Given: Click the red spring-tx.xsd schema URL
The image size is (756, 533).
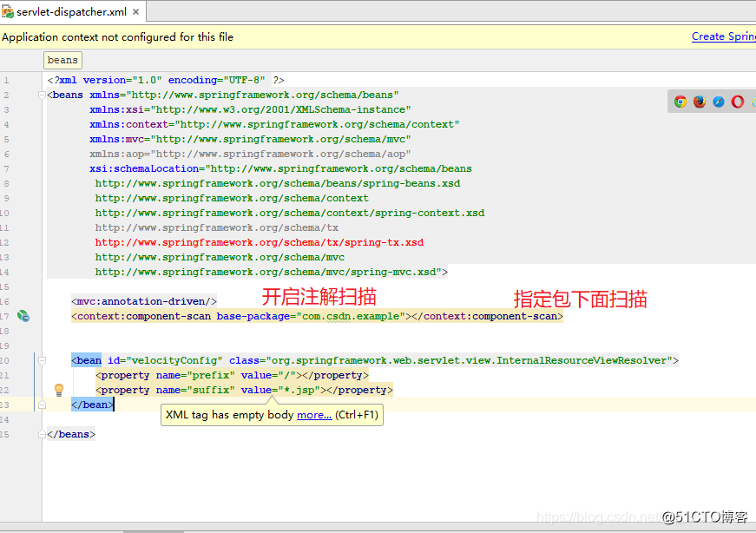Looking at the screenshot, I should point(260,242).
